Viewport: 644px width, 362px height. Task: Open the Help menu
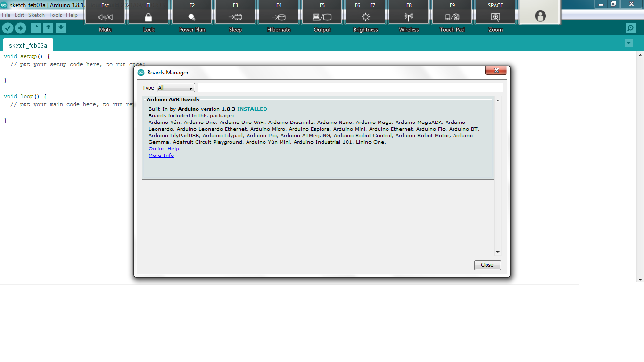(x=72, y=15)
